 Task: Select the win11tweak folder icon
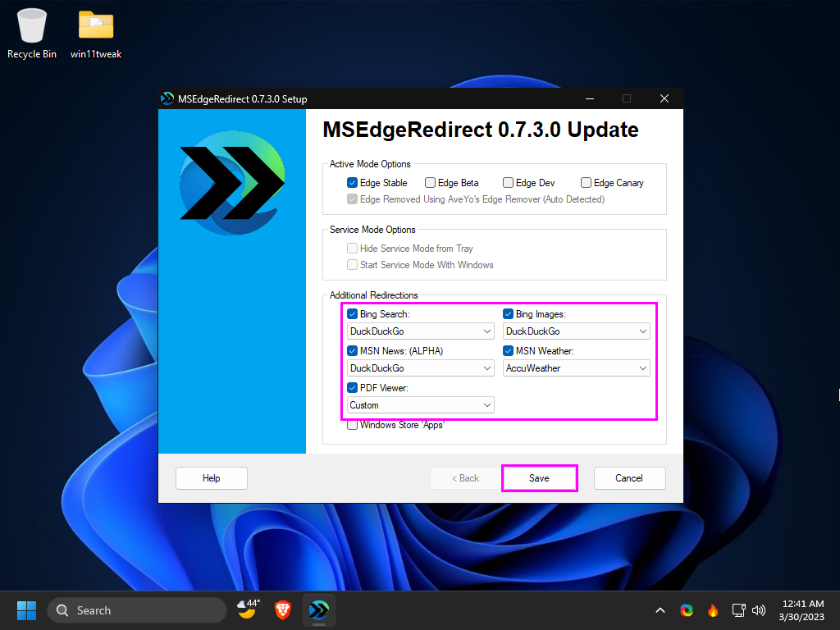(x=96, y=33)
